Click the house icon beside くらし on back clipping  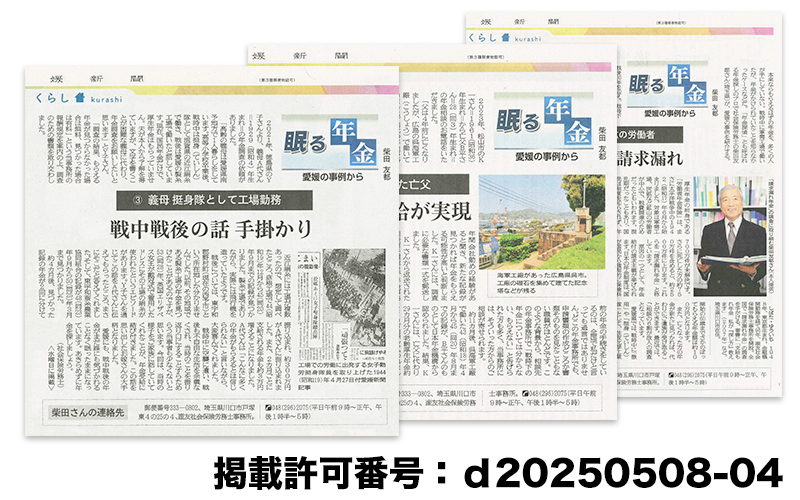[505, 37]
